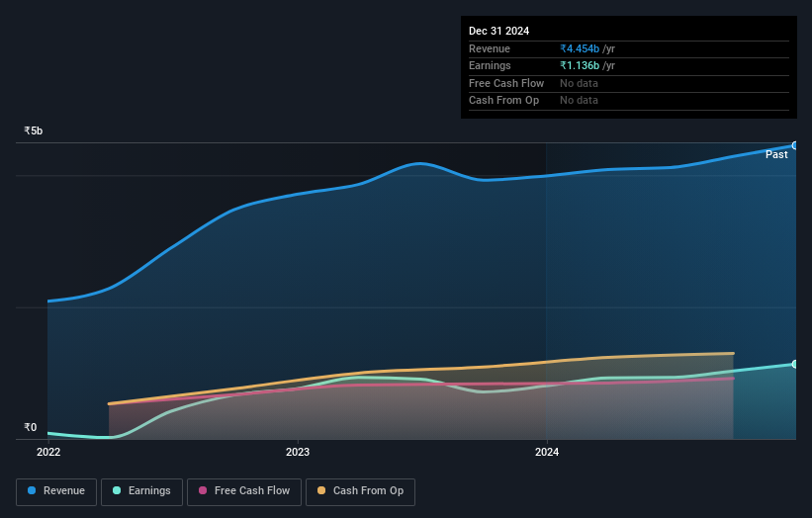Click the Revenue row label in tooltip
This screenshot has height=518, width=812.
click(x=489, y=48)
